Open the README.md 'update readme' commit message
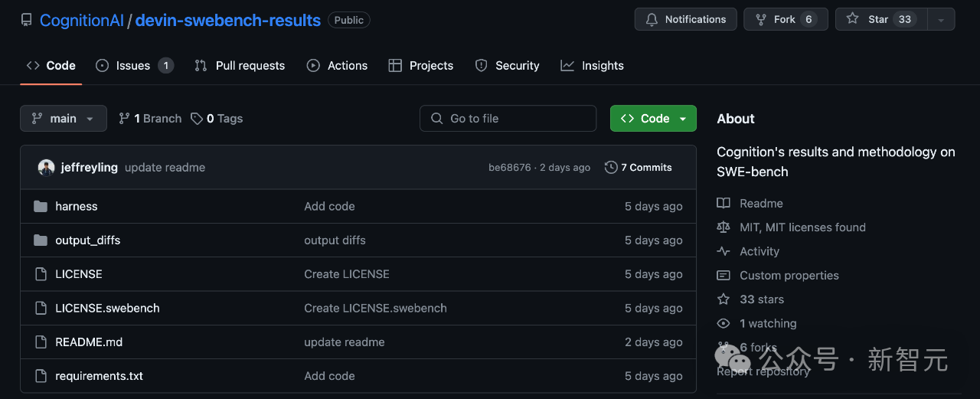The height and width of the screenshot is (399, 980). [345, 342]
